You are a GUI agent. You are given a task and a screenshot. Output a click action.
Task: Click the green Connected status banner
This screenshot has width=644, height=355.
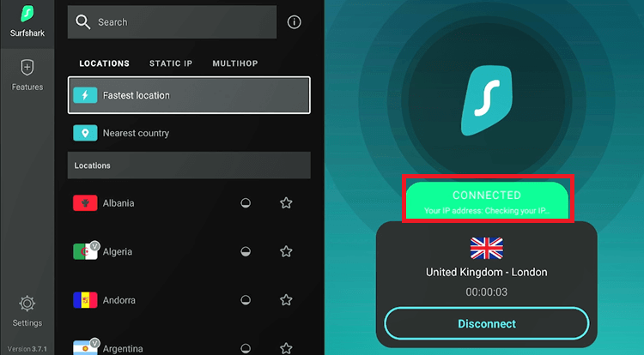click(487, 200)
